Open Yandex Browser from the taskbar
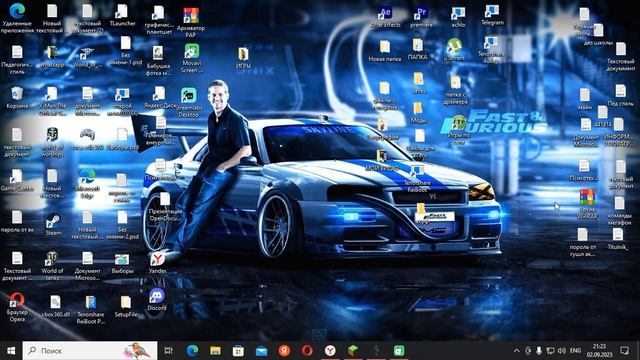This screenshot has height=360, width=640. [330, 351]
